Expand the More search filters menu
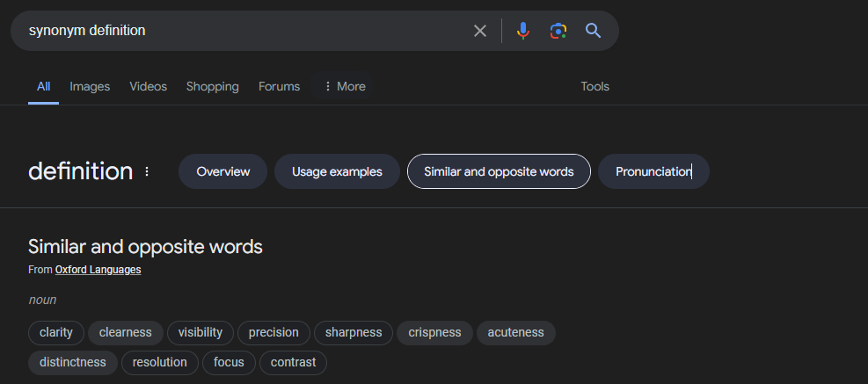The image size is (868, 384). click(x=344, y=86)
